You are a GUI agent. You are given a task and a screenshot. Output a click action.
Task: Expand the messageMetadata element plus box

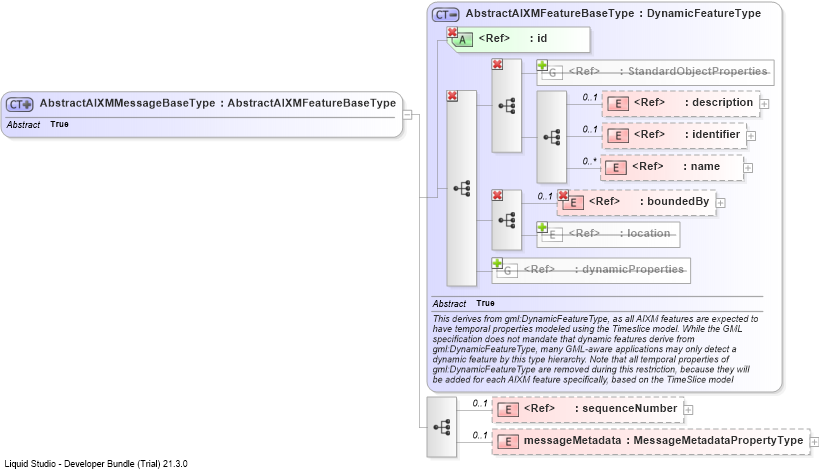click(814, 442)
